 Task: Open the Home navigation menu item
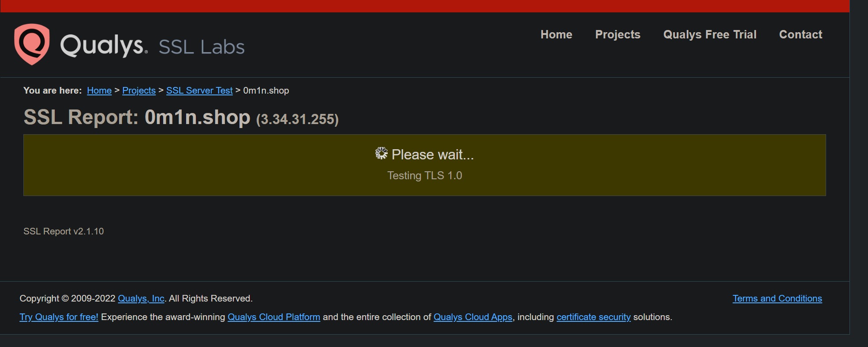pos(556,34)
